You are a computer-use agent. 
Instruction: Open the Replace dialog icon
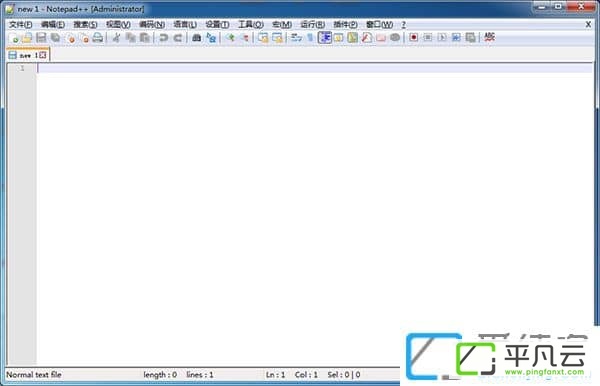pyautogui.click(x=211, y=37)
